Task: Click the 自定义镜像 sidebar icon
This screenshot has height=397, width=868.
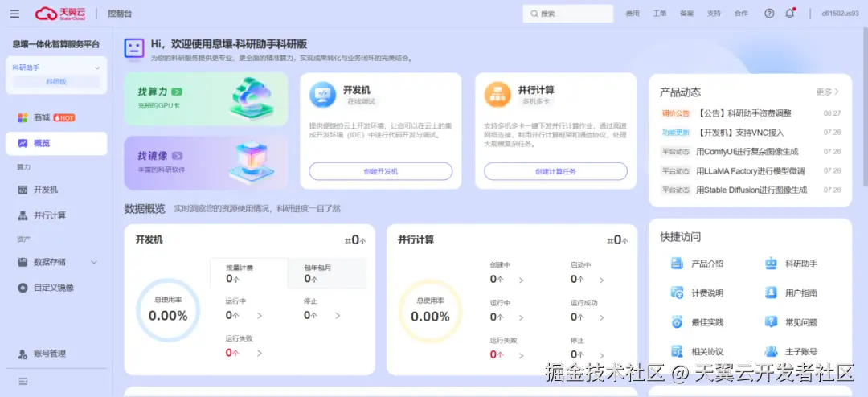Action: click(x=23, y=288)
